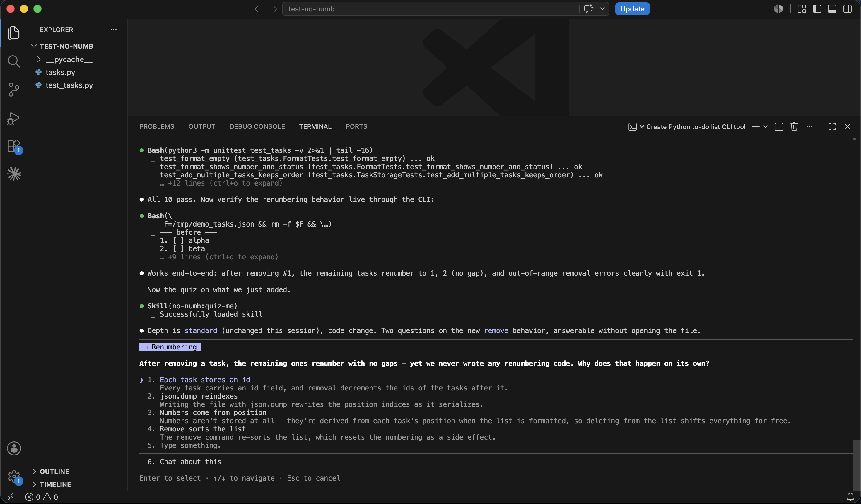Select answer 'Numbers come from position'
Viewport: 861px width, 504px height.
click(x=213, y=412)
